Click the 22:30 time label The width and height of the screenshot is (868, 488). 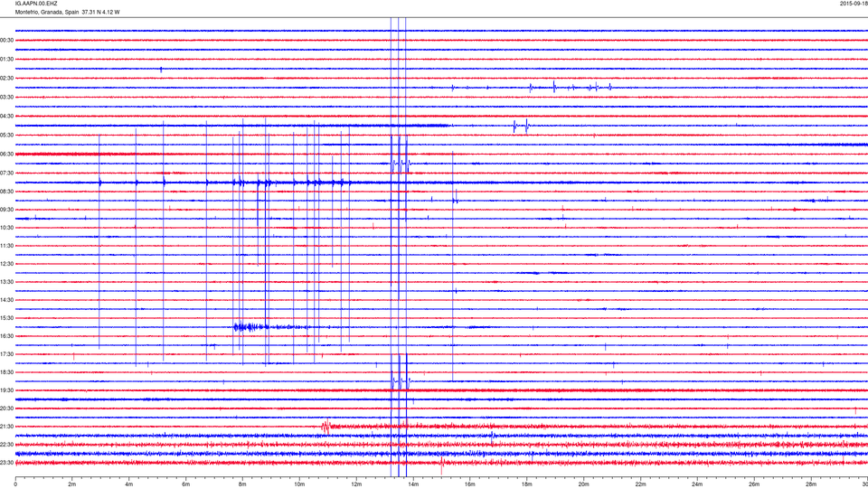[6, 445]
